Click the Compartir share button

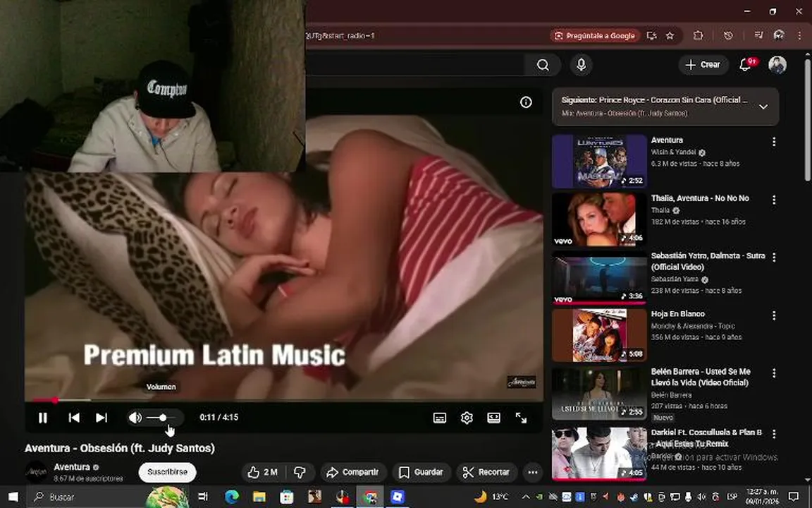352,472
